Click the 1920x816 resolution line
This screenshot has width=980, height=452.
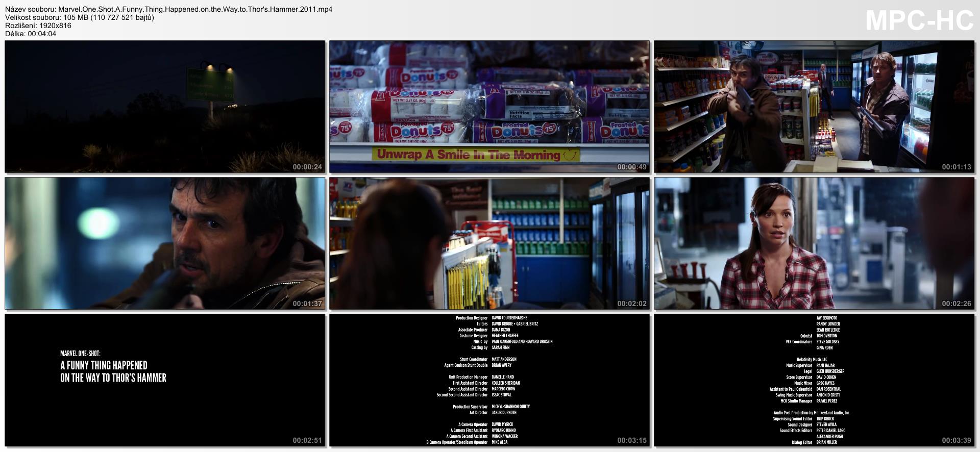38,26
